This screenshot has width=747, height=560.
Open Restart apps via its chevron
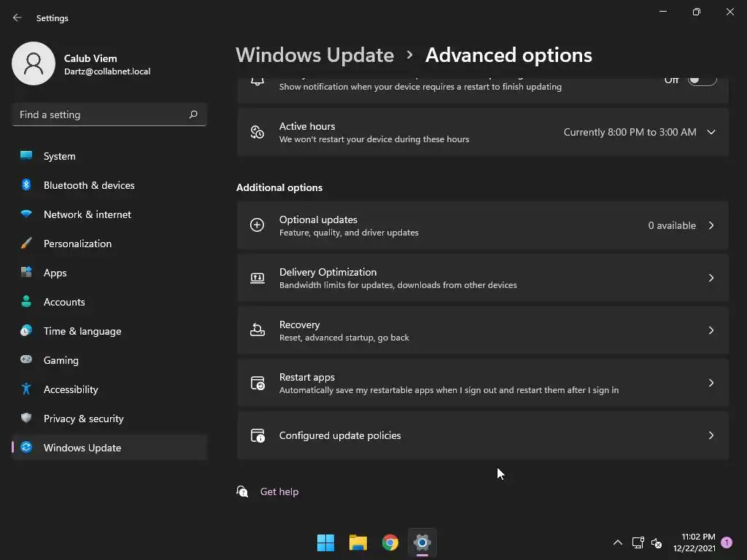point(711,383)
